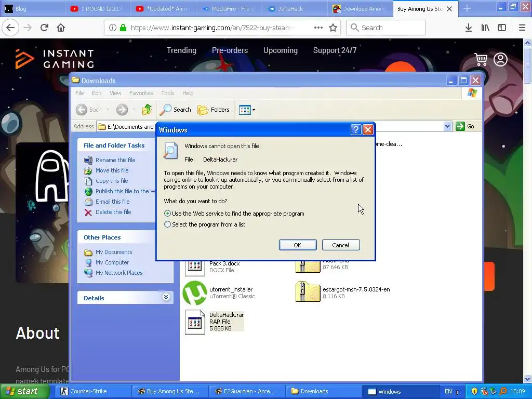
Task: Close the Windows cannot open dialog
Action: pos(368,129)
